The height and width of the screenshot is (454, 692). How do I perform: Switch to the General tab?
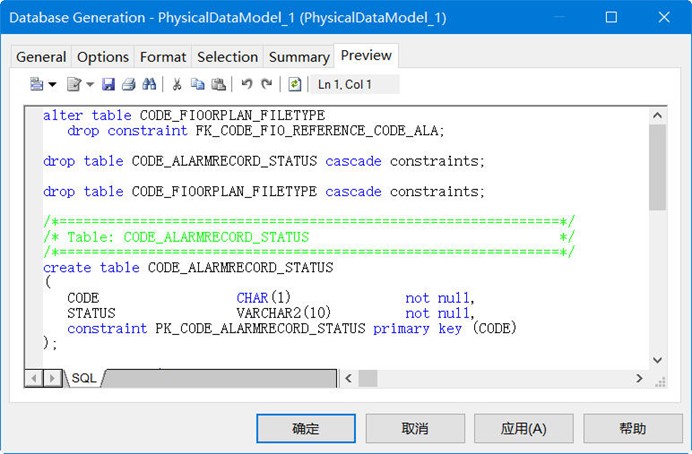click(41, 57)
